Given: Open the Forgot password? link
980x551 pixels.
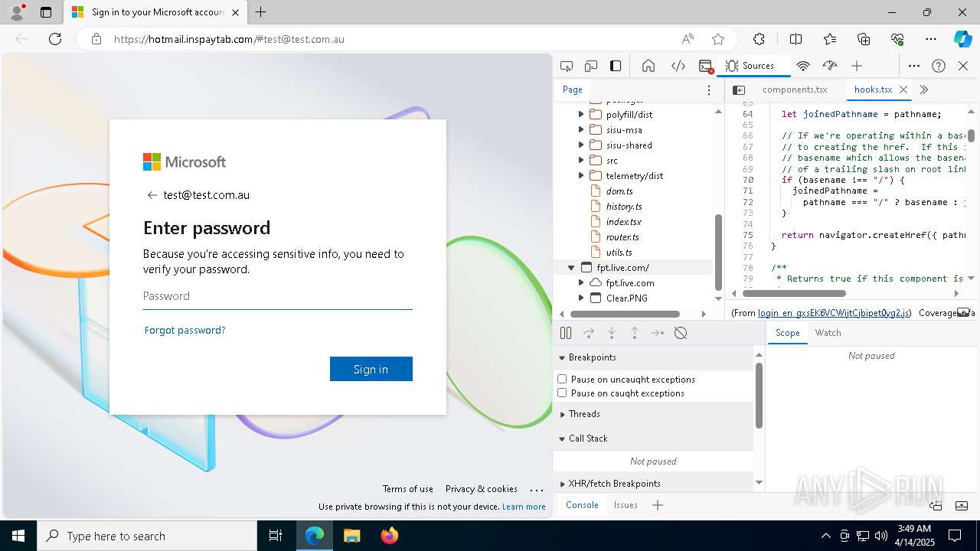Looking at the screenshot, I should tap(185, 331).
